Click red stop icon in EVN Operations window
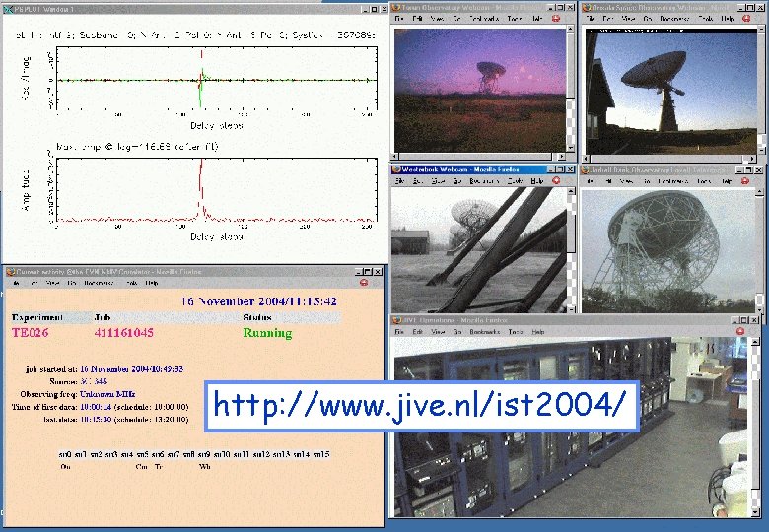Image resolution: width=769 pixels, height=532 pixels. pyautogui.click(x=740, y=332)
